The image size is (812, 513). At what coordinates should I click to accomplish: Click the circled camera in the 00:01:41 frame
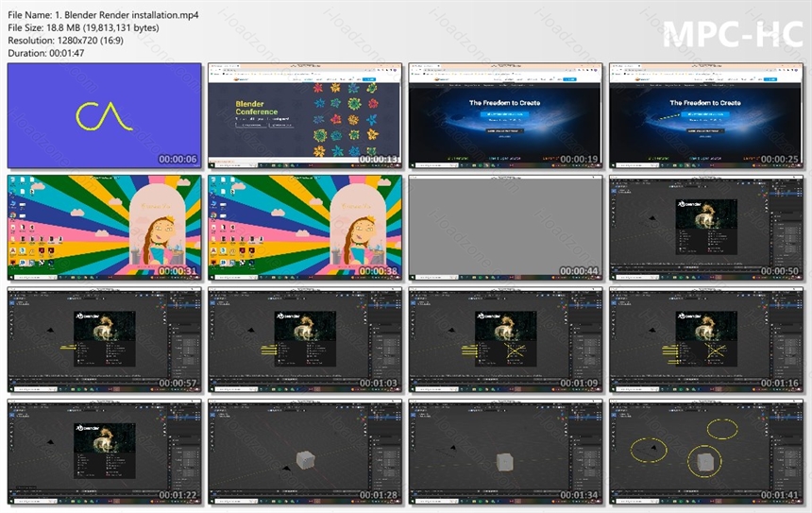[x=649, y=450]
